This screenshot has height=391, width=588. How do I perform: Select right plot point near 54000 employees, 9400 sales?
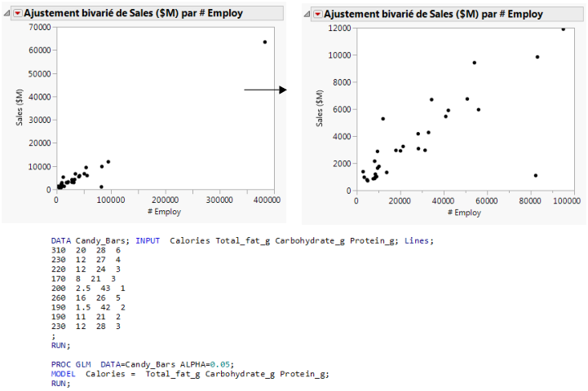[475, 63]
